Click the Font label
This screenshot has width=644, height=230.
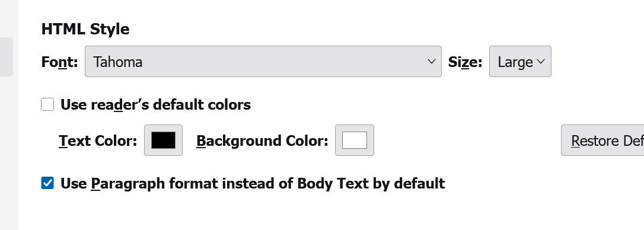tap(59, 62)
